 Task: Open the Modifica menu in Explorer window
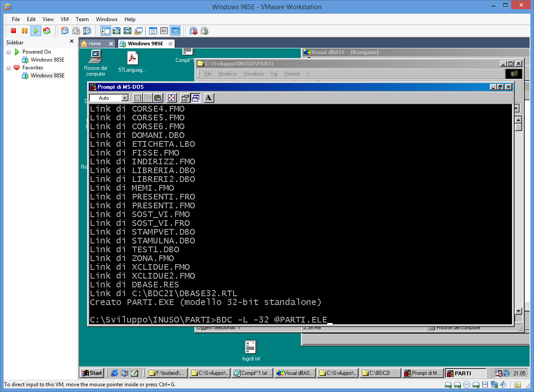click(x=227, y=74)
